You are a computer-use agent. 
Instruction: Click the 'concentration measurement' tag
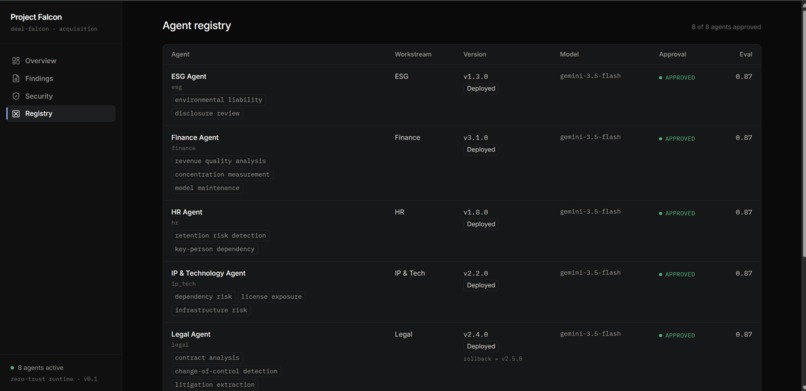point(222,175)
